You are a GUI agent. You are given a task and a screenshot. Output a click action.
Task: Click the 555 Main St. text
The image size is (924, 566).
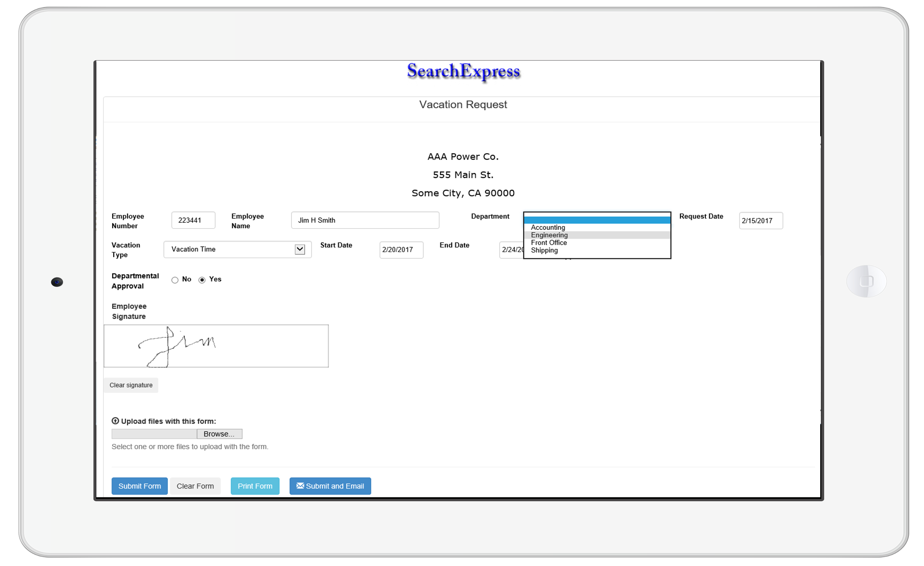(x=463, y=175)
